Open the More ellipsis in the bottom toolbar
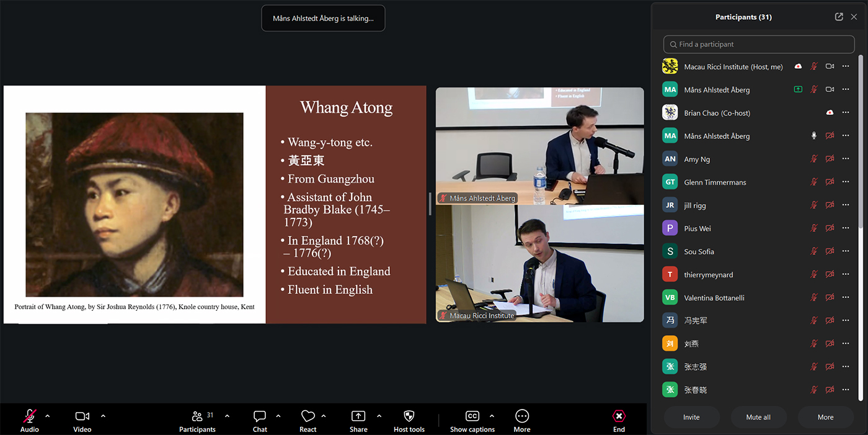The image size is (868, 435). [x=522, y=416]
